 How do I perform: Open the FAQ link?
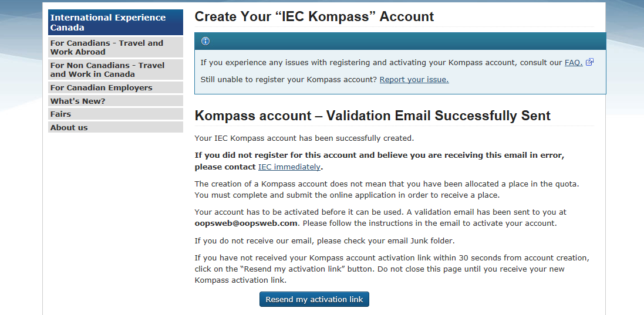573,63
